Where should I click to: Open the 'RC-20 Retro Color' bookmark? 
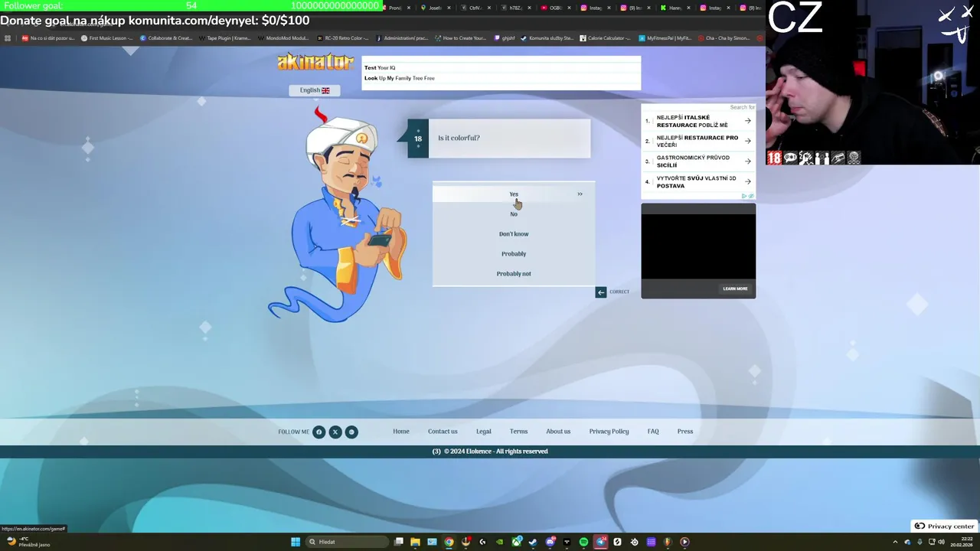pos(344,37)
